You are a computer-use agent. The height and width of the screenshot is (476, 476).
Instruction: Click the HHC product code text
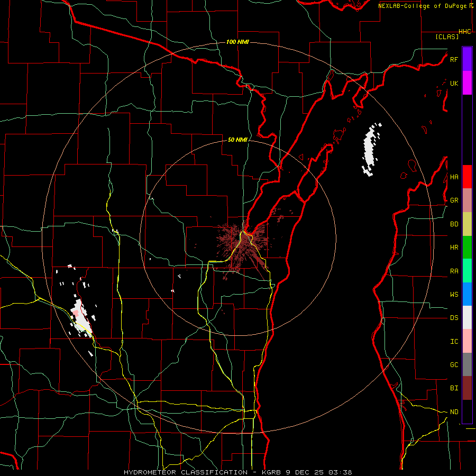(x=464, y=32)
